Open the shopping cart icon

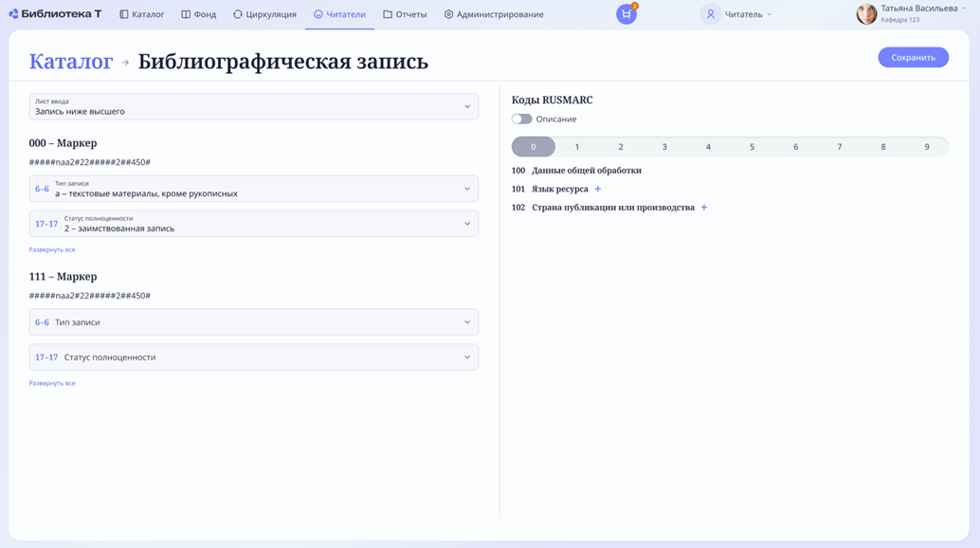click(626, 14)
